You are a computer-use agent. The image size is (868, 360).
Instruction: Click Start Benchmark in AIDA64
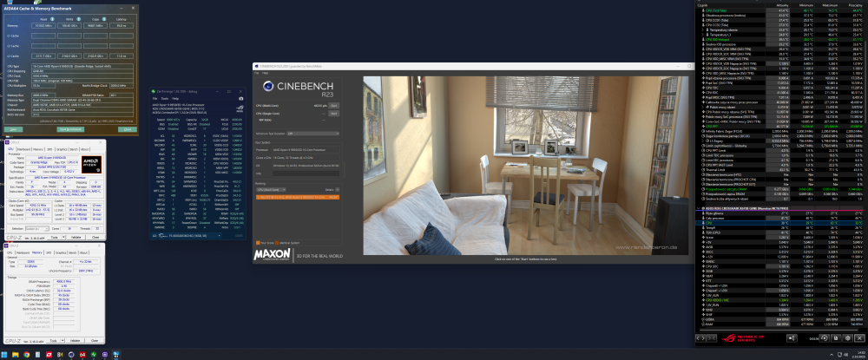click(x=70, y=129)
